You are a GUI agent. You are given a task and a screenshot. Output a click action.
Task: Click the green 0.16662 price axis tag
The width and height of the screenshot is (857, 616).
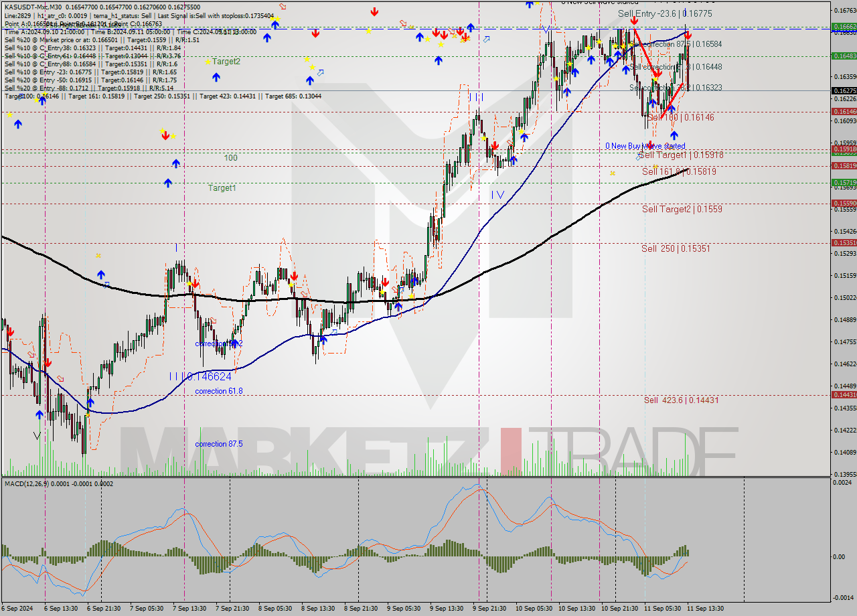point(843,27)
